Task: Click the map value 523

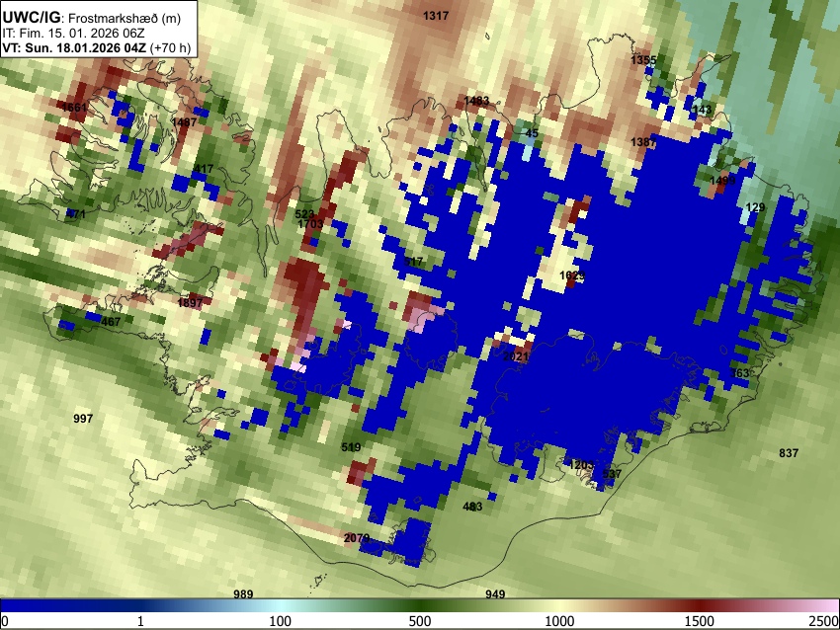Action: (304, 214)
